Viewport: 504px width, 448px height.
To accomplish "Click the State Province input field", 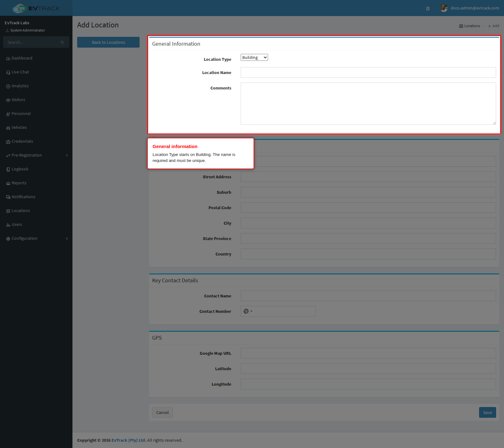I will (368, 238).
